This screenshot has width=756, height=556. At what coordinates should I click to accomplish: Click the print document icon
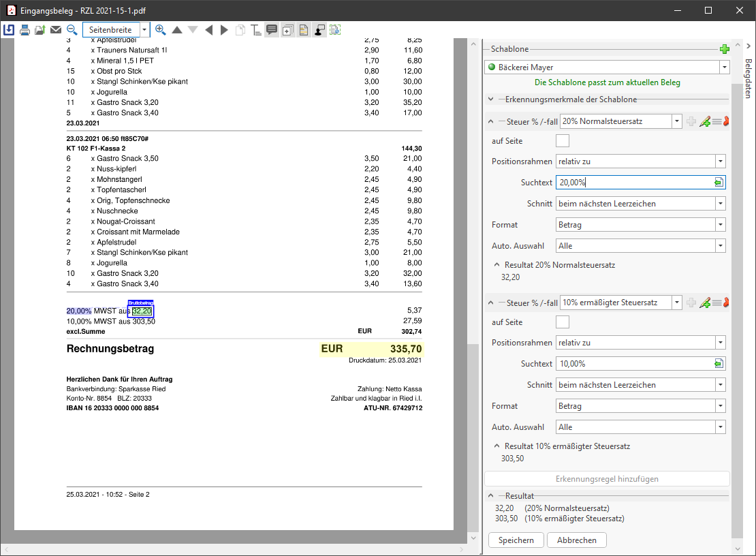[25, 30]
